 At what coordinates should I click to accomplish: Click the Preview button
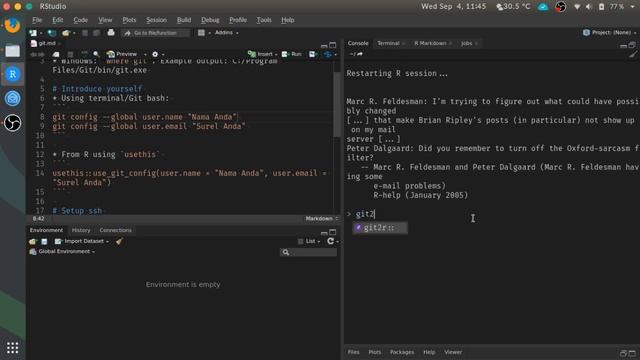pos(122,54)
